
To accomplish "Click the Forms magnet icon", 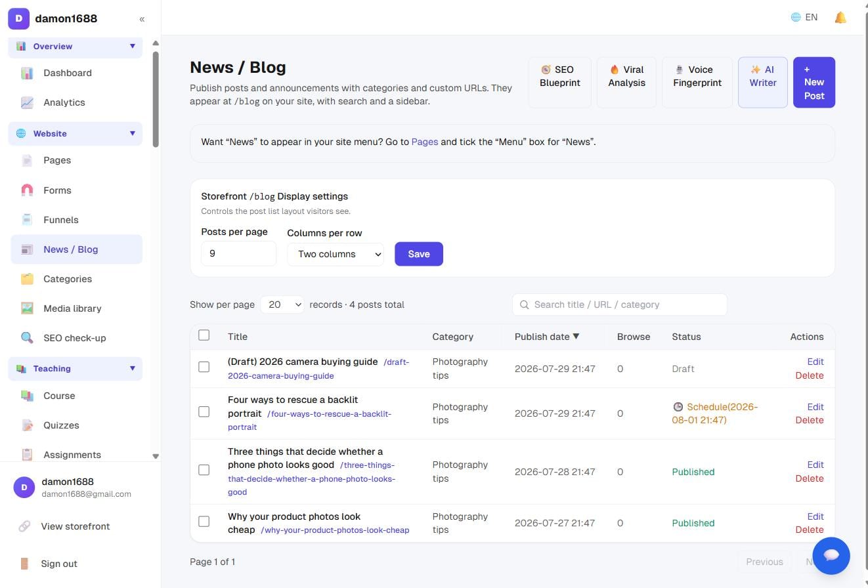I will (x=27, y=190).
